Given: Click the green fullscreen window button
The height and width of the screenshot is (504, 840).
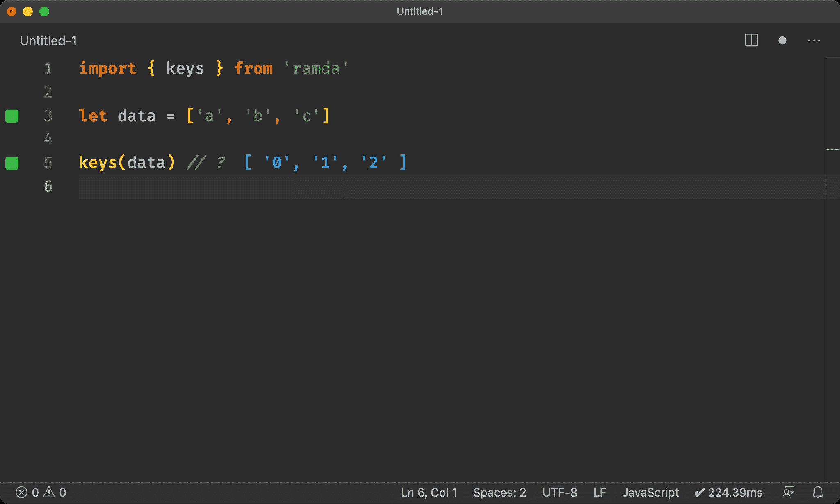Looking at the screenshot, I should point(44,11).
